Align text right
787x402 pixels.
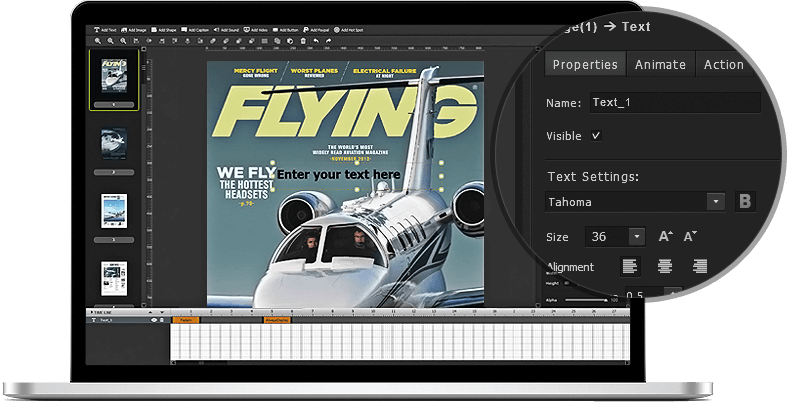(700, 266)
